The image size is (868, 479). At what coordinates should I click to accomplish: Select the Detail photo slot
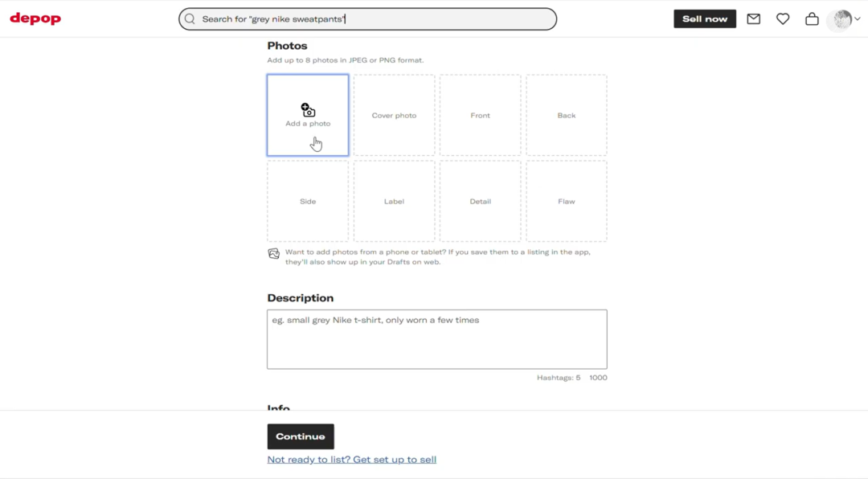[x=480, y=201]
